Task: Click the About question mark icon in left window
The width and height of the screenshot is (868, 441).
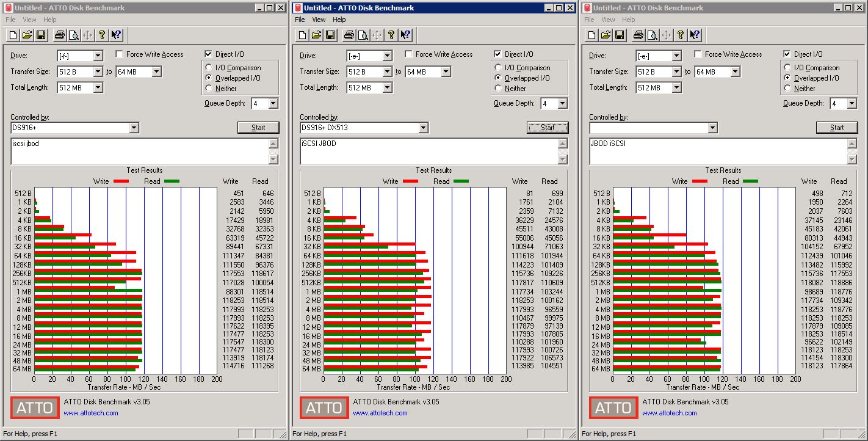Action: point(101,35)
